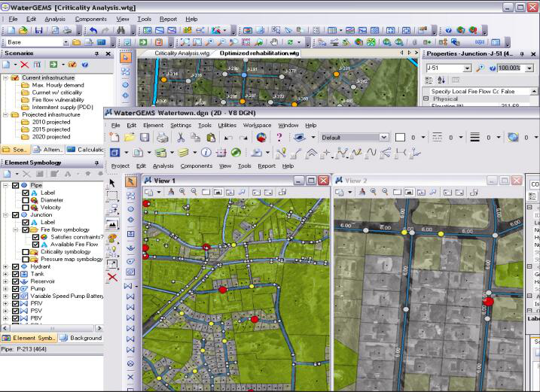Toggle the Pipe checkbox
Screen dimensions: 540x392
(x=15, y=185)
